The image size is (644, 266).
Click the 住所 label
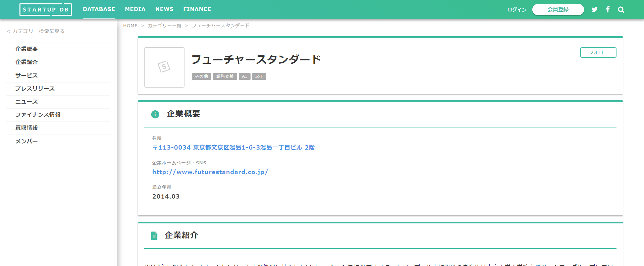[x=157, y=138]
